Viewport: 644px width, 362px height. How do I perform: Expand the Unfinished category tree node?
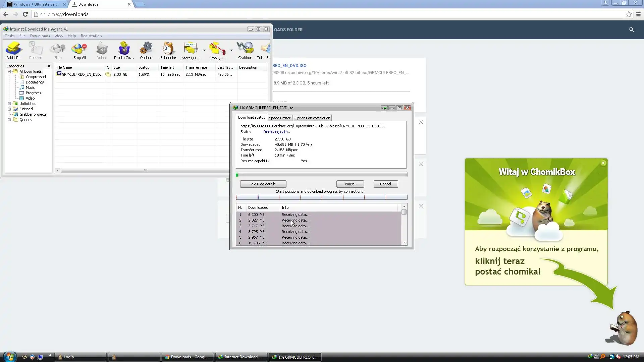pos(9,104)
